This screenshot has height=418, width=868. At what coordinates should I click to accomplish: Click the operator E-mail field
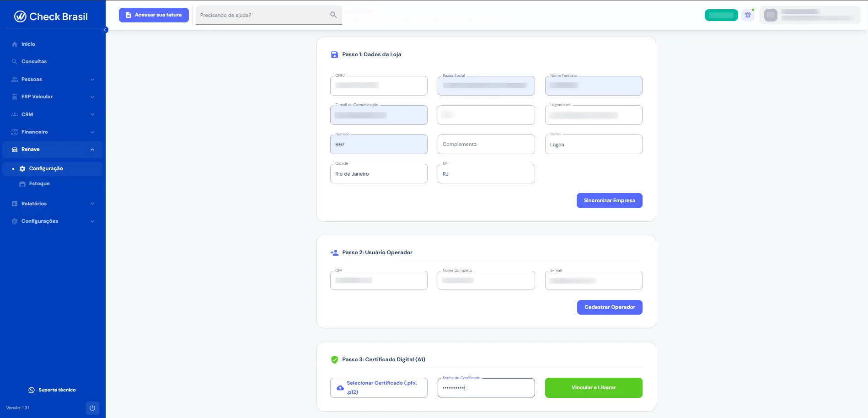594,280
